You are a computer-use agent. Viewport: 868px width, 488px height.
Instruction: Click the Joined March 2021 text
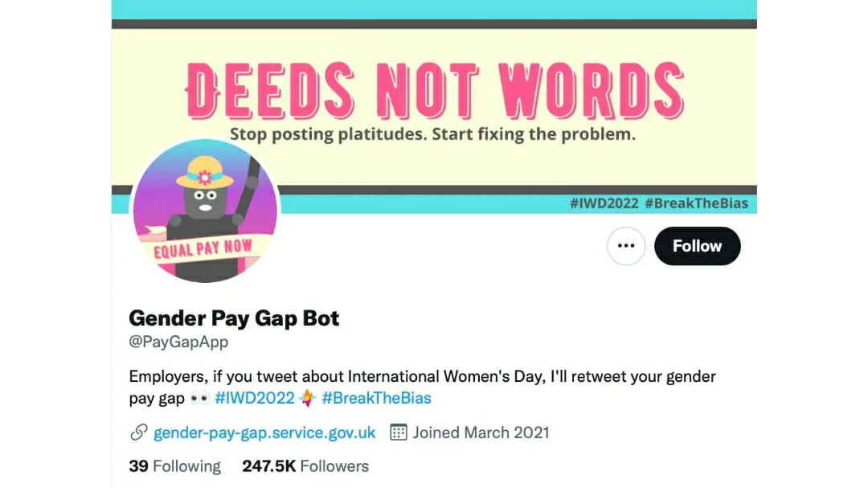pos(481,433)
